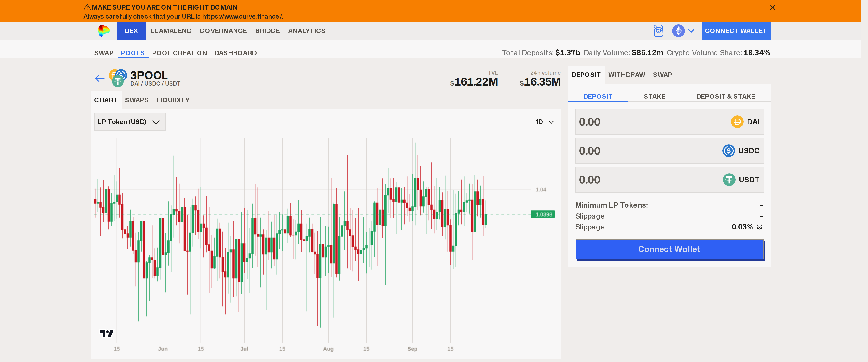Switch to the SWAP panel tab
Viewport: 868px width, 362px height.
(663, 75)
